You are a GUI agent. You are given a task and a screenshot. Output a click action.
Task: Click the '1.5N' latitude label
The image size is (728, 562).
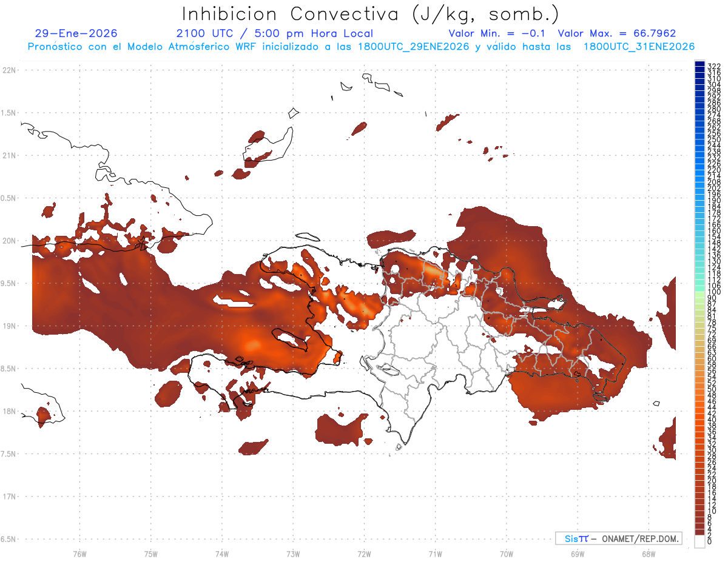pyautogui.click(x=9, y=113)
